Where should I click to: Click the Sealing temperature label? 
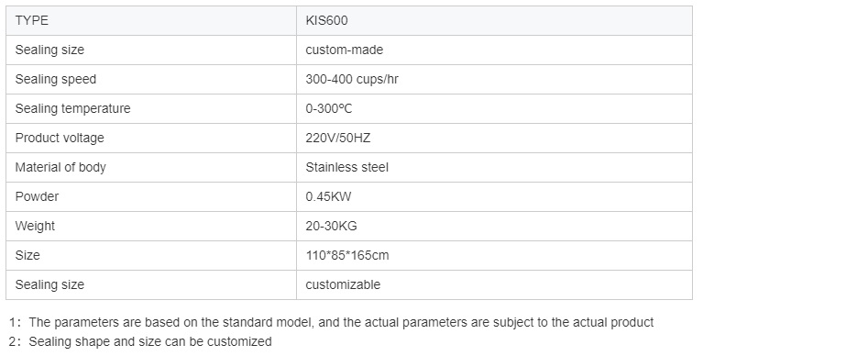(x=72, y=108)
